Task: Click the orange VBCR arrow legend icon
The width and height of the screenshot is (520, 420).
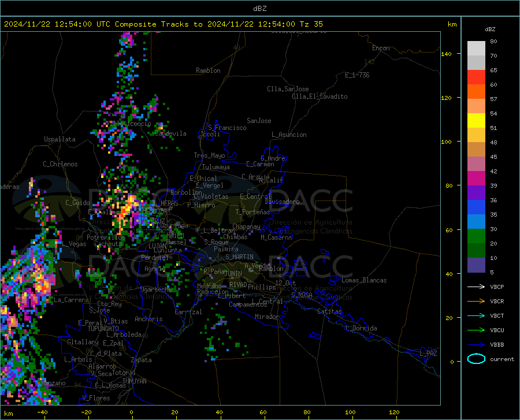Action: pos(476,302)
